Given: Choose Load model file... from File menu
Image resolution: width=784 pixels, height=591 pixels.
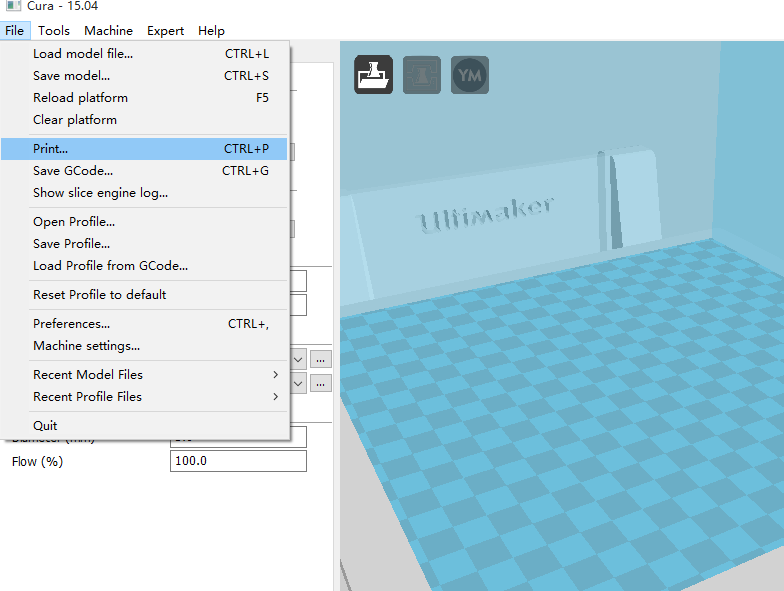Looking at the screenshot, I should [144, 54].
